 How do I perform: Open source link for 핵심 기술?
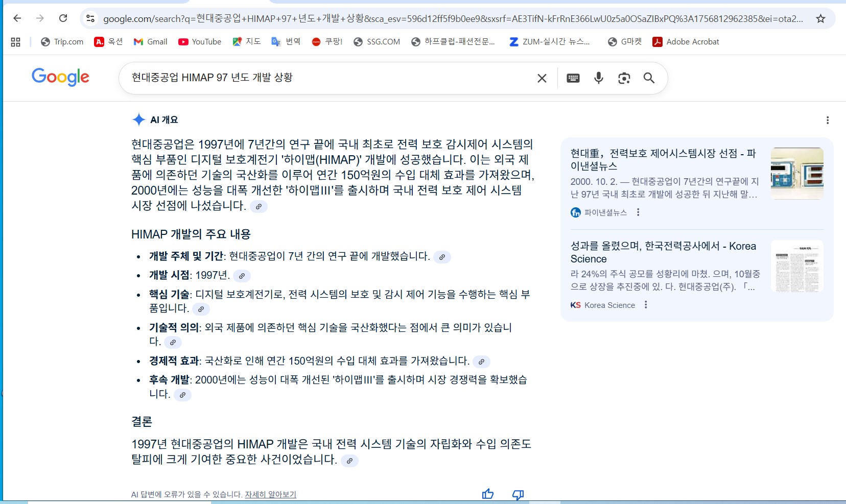[201, 309]
